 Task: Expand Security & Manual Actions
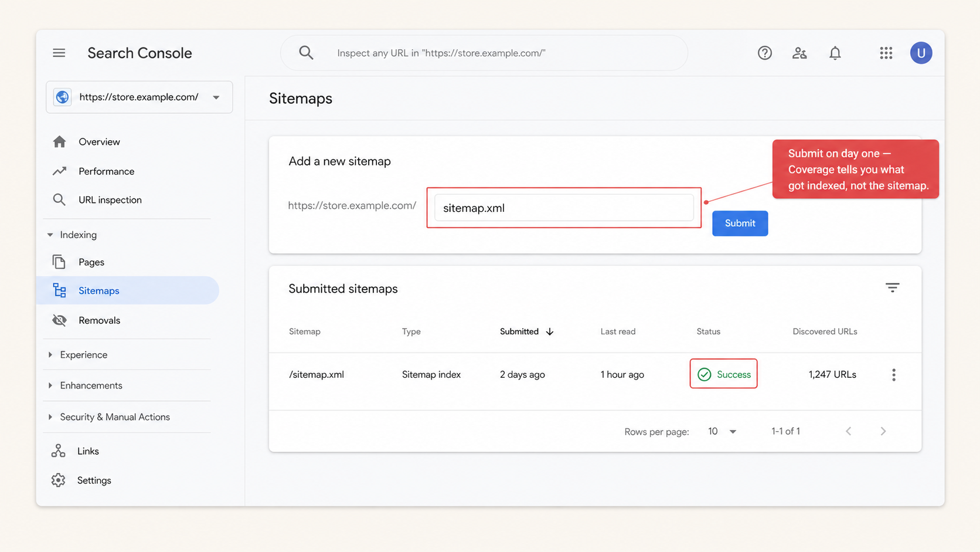coord(50,416)
